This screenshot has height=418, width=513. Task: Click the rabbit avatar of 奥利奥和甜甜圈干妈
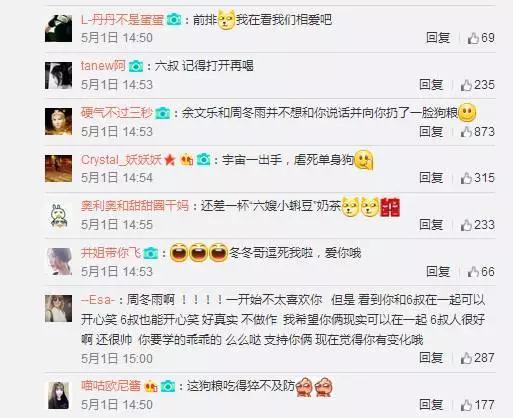tap(59, 216)
